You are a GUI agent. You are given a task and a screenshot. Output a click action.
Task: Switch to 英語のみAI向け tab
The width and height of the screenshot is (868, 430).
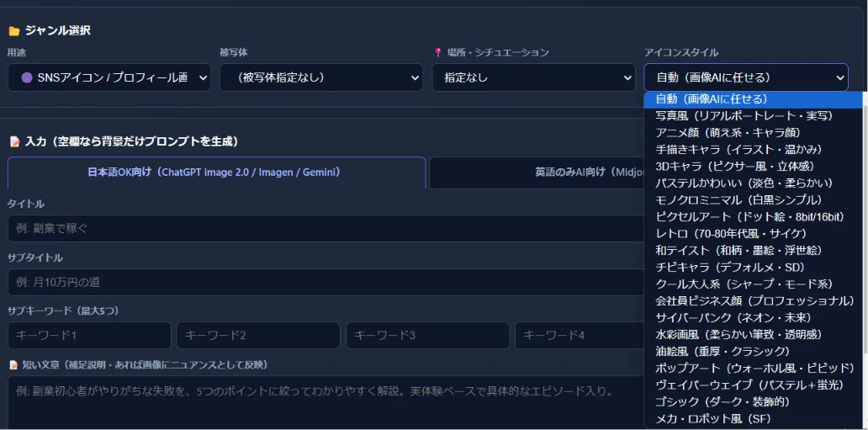[537, 173]
